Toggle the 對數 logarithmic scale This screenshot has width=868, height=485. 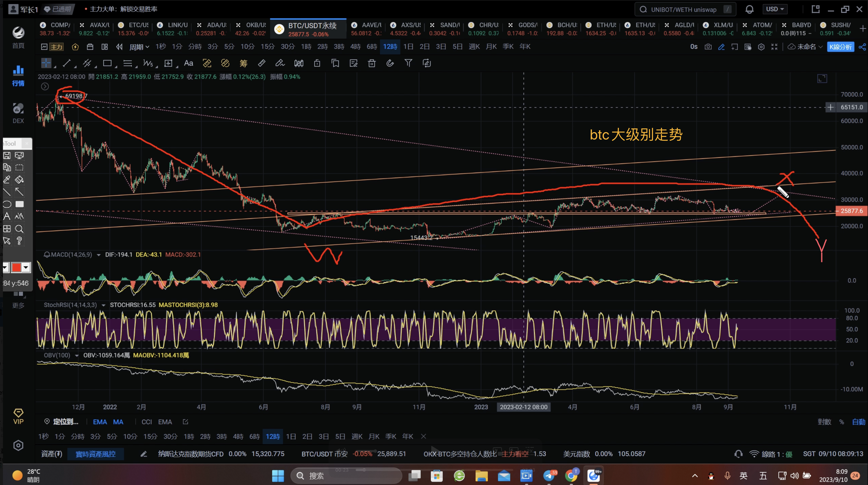(x=824, y=422)
